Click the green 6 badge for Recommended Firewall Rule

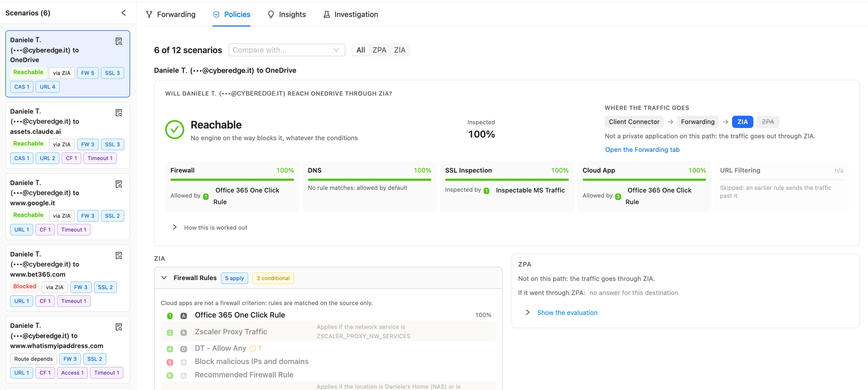pos(170,375)
